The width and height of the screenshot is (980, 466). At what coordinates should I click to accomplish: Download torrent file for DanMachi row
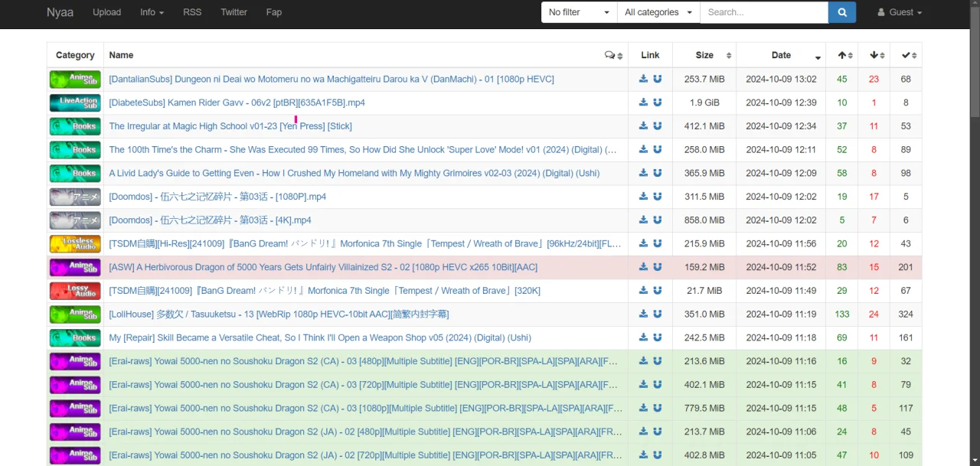click(644, 79)
